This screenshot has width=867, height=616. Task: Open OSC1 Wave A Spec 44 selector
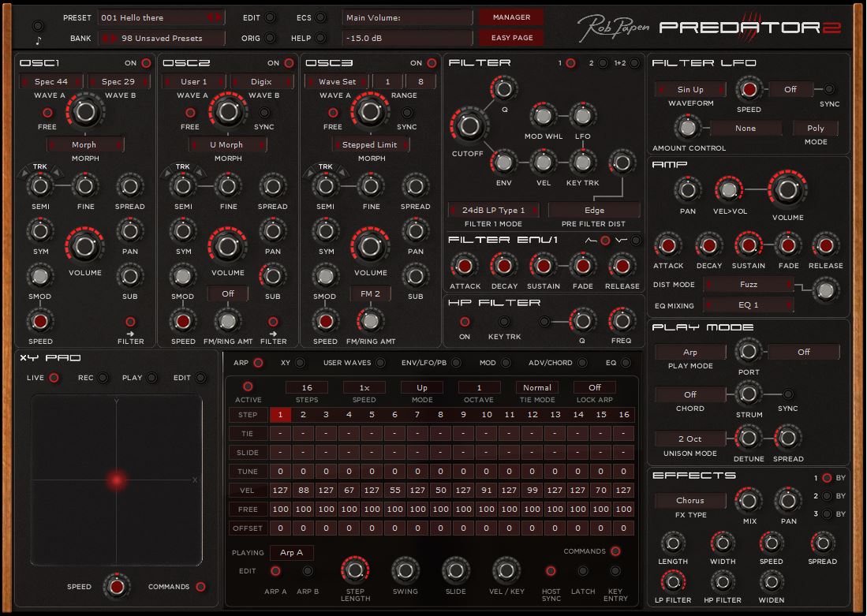[x=50, y=81]
